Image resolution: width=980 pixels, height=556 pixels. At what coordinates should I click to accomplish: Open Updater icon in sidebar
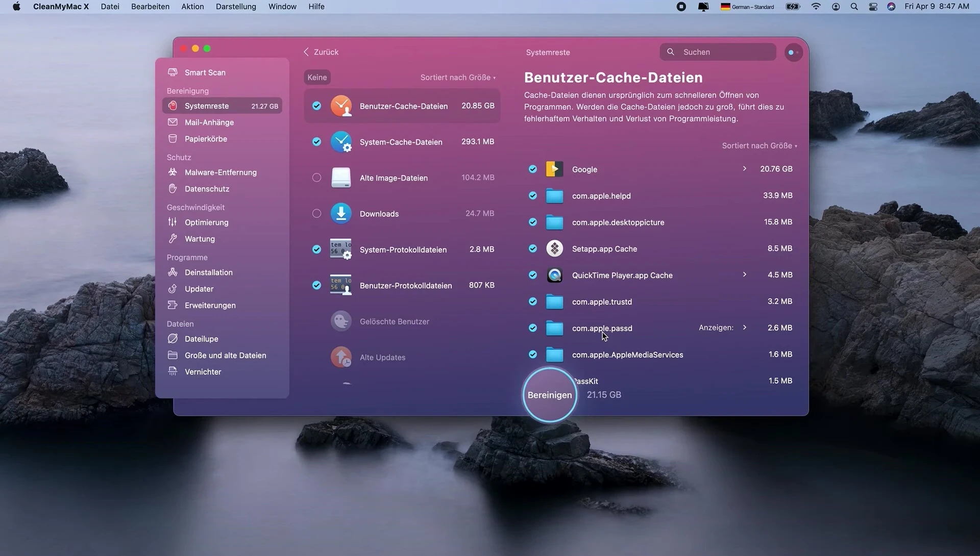(x=173, y=289)
